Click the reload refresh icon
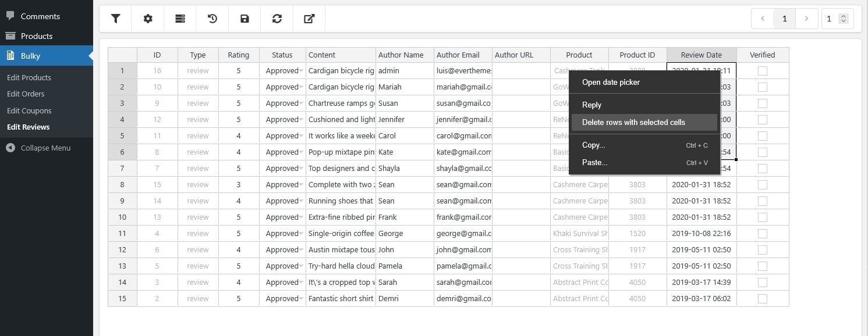868x336 pixels. pos(277,19)
